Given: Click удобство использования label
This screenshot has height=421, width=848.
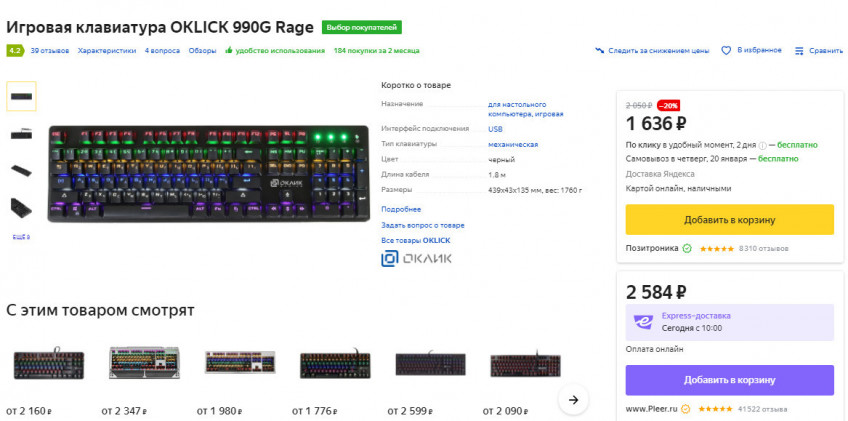Looking at the screenshot, I should (280, 51).
